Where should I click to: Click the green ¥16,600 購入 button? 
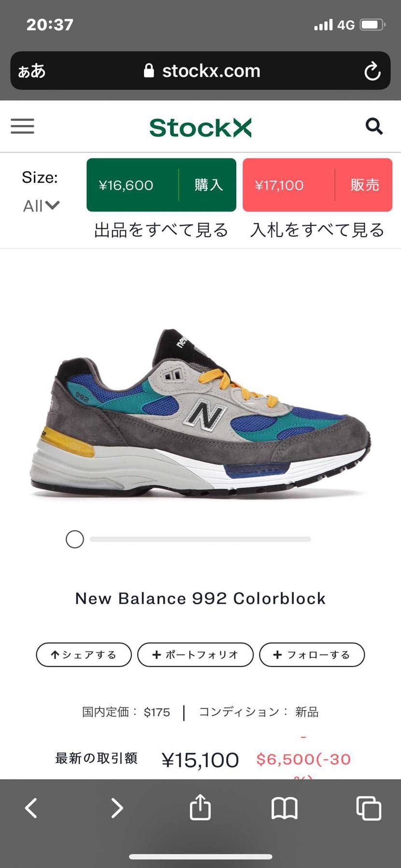(161, 185)
